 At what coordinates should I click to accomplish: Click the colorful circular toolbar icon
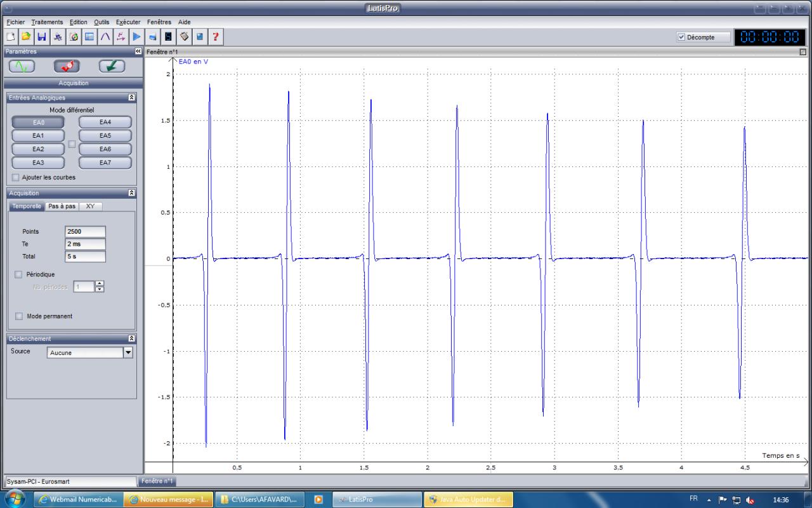point(74,37)
